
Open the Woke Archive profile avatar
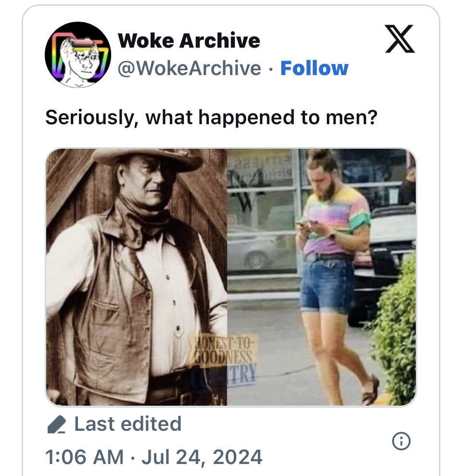(x=78, y=54)
